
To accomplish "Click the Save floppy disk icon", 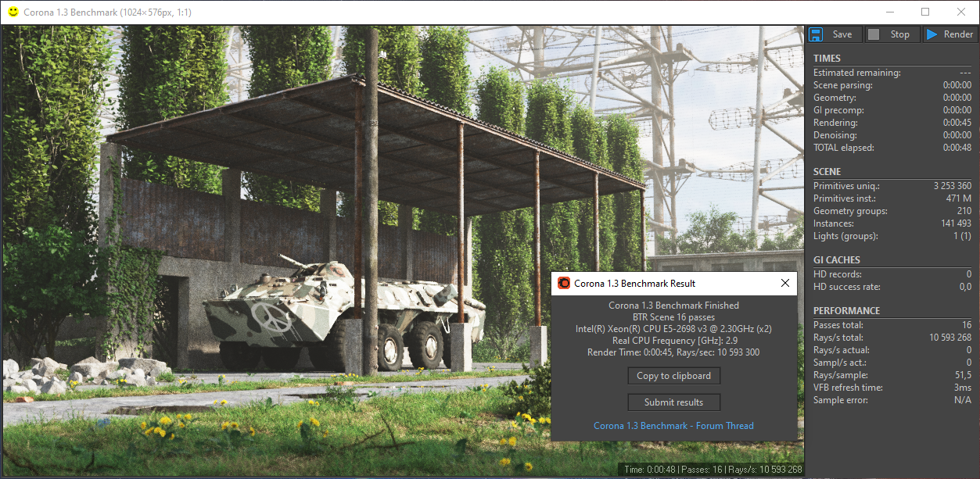I will click(x=816, y=34).
